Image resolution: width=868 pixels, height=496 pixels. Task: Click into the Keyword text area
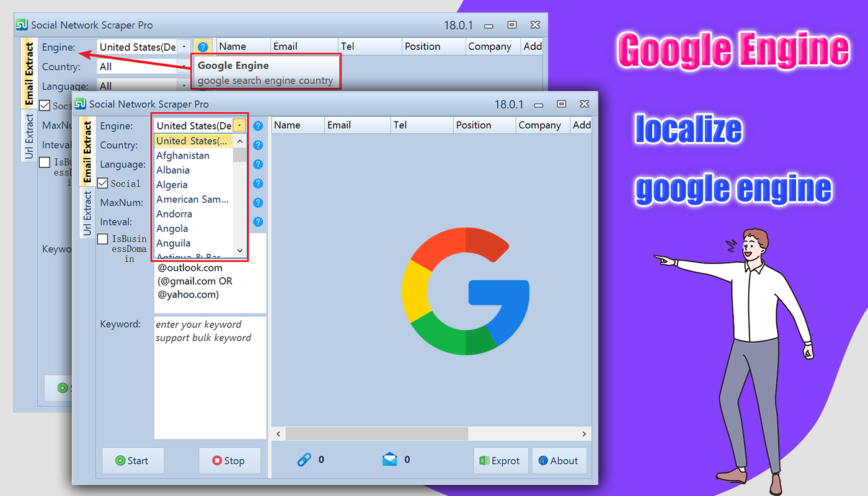coord(210,378)
